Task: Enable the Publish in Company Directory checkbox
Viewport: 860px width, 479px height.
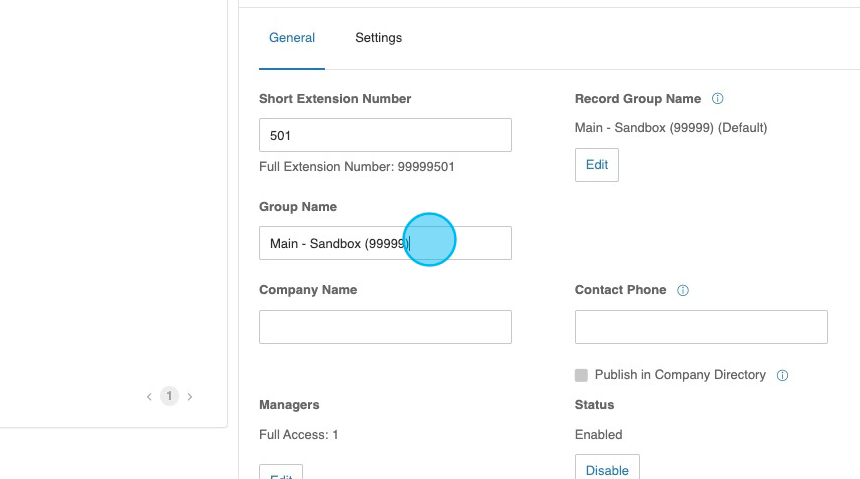Action: 581,375
